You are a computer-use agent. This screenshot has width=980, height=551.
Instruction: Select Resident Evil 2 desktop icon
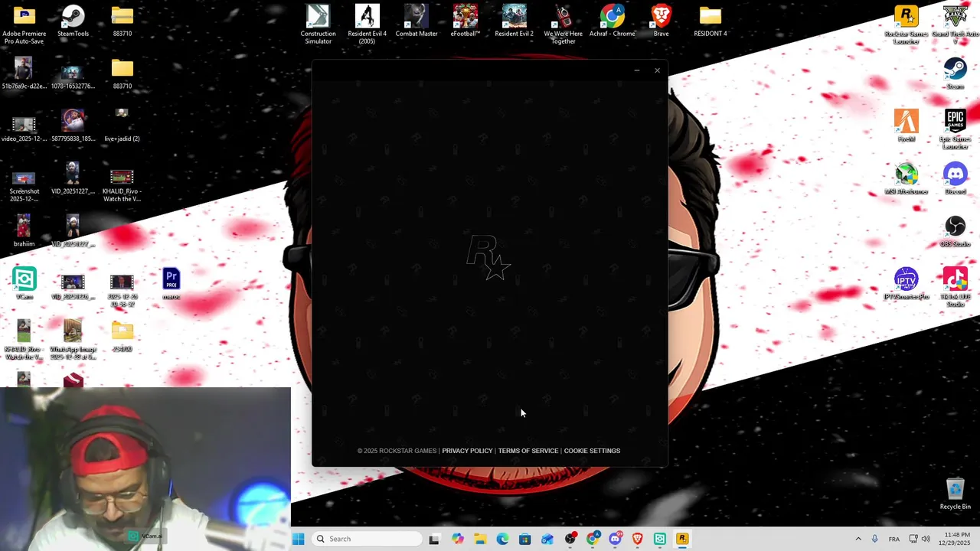(514, 21)
